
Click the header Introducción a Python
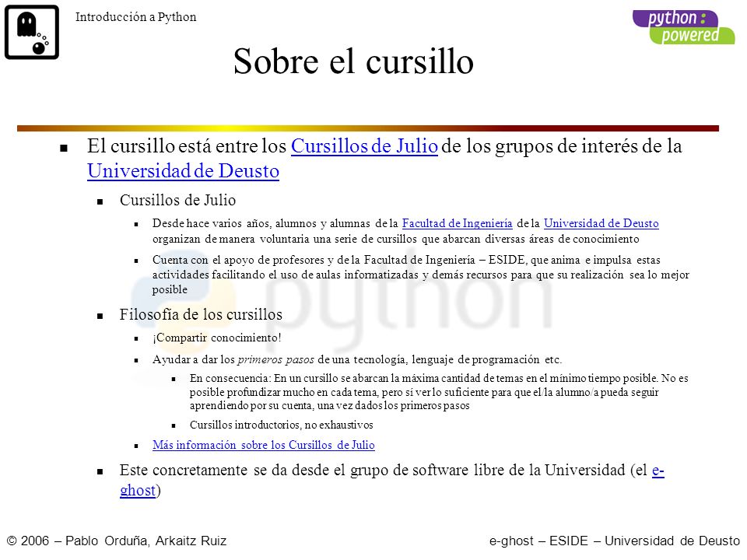[135, 17]
